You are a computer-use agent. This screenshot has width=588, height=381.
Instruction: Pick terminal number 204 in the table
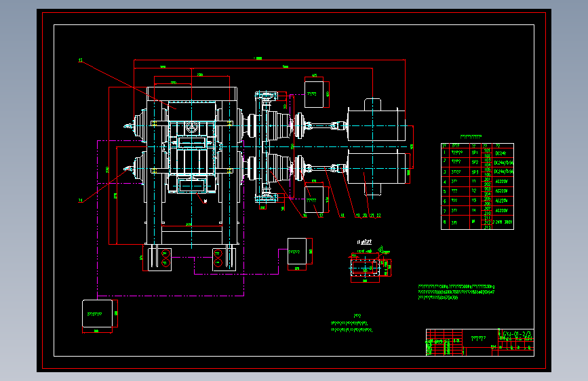pyautogui.click(x=487, y=194)
